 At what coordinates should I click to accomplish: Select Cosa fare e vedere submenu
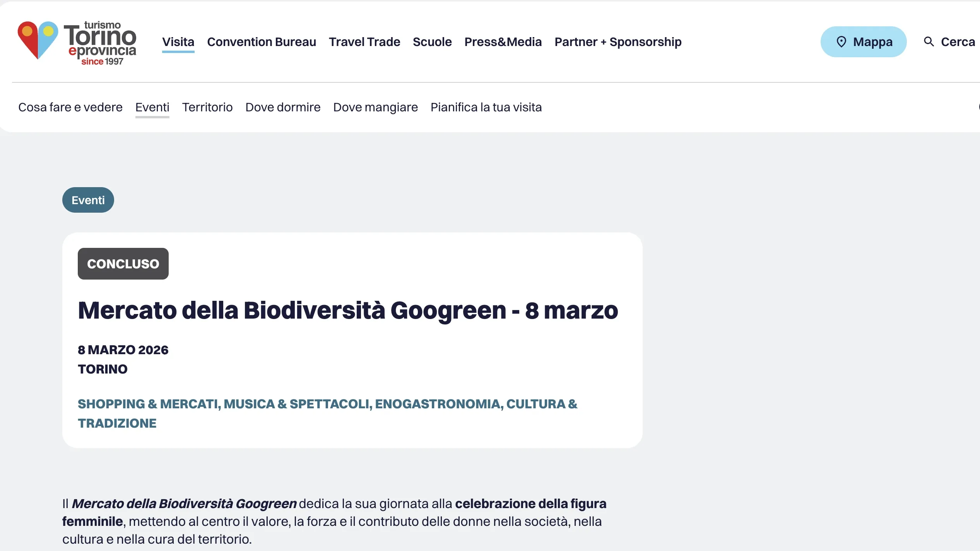tap(70, 107)
